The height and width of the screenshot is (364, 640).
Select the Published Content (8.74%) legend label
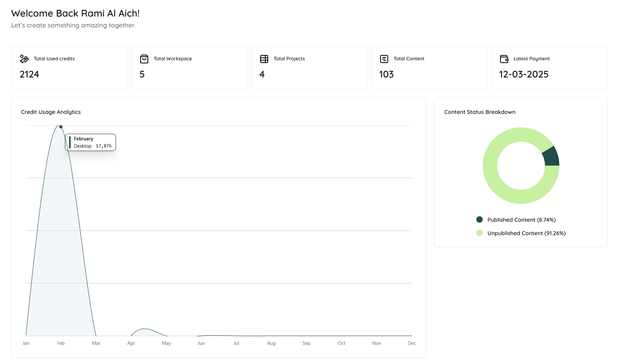click(x=521, y=220)
